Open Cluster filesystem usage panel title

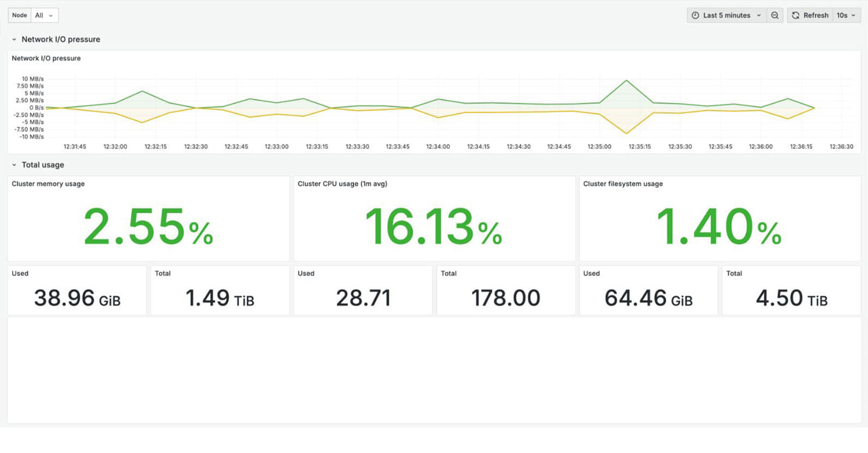623,184
